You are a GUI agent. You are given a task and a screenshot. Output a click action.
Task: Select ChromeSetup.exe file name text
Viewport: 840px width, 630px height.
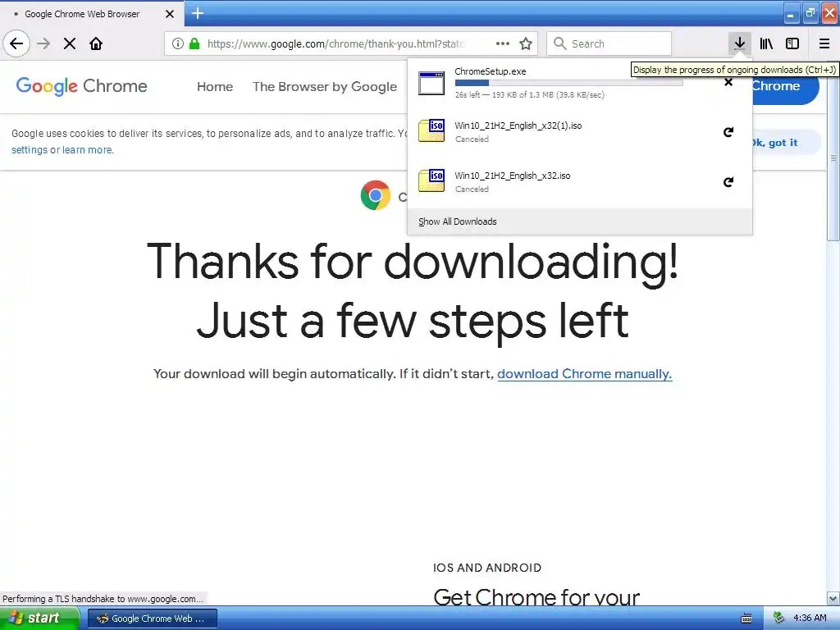coord(491,71)
